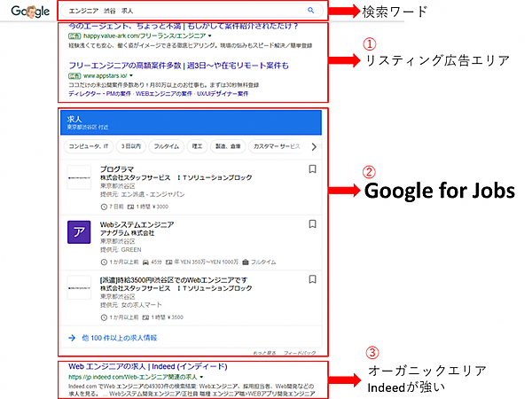Expand the happy.value-ark.com ad URL dropdown arrow

click(210, 35)
